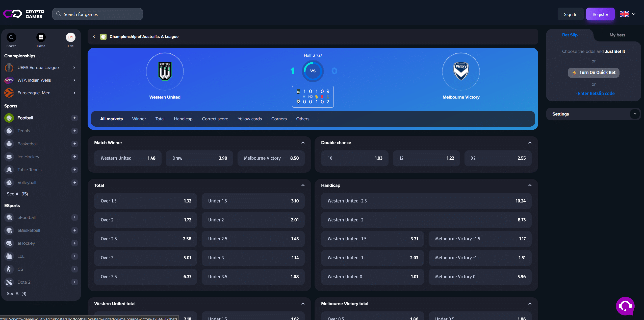
Task: Click the Melbourne Victory team crest
Action: [461, 71]
